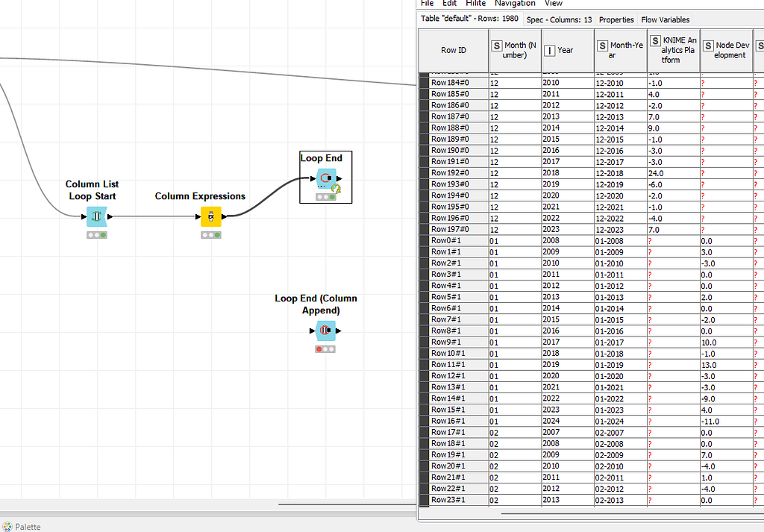The width and height of the screenshot is (764, 532).
Task: Click string type icon in KNIME Analytics Platform header
Action: coord(656,40)
